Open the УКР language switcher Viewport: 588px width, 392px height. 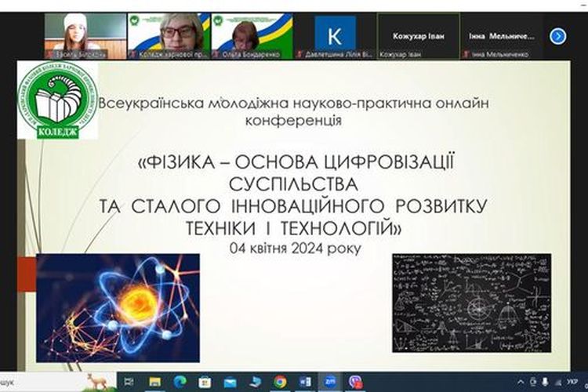[x=572, y=382]
